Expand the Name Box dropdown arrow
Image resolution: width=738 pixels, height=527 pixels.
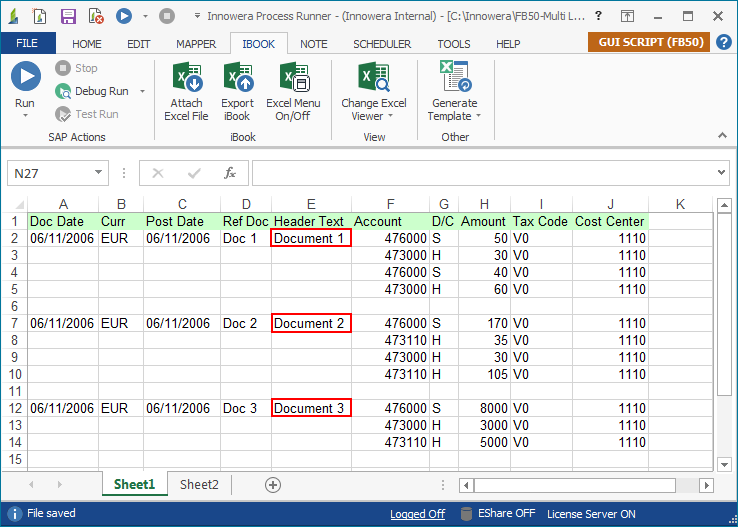pos(99,173)
